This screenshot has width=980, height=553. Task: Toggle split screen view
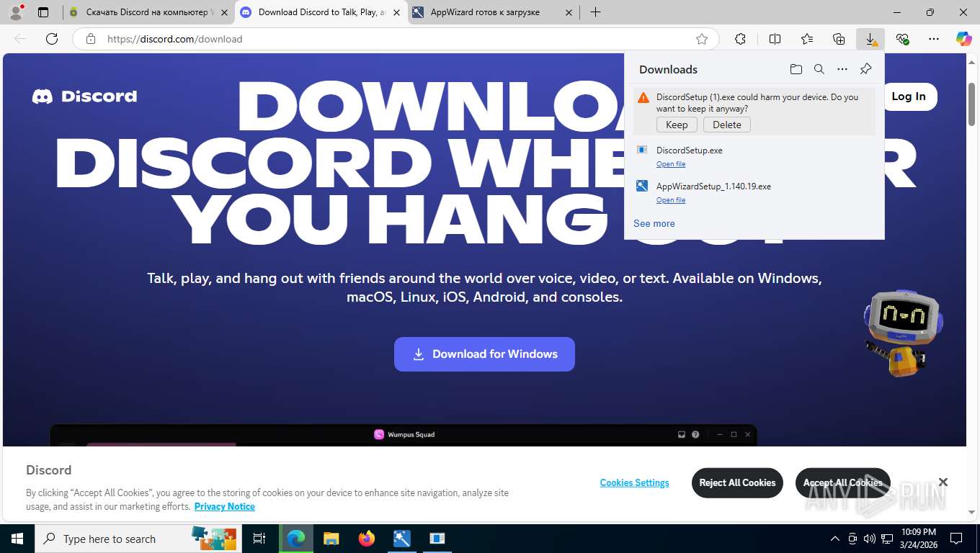(x=775, y=39)
